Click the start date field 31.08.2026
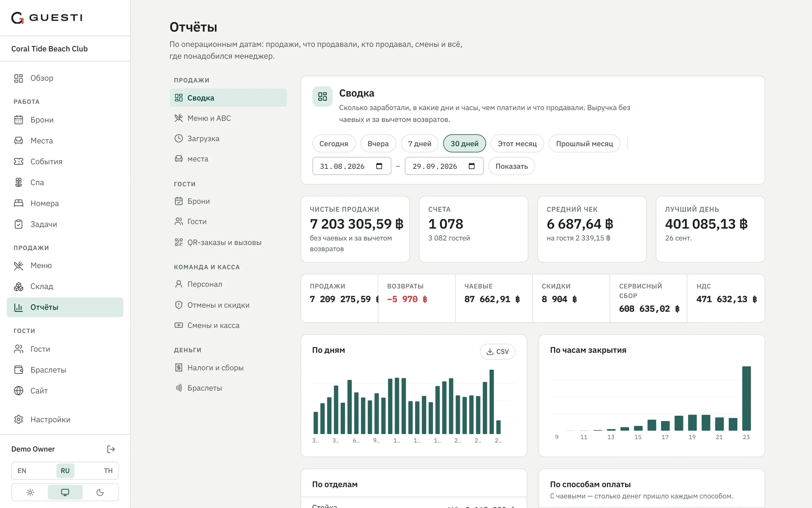The height and width of the screenshot is (508, 812). point(352,166)
